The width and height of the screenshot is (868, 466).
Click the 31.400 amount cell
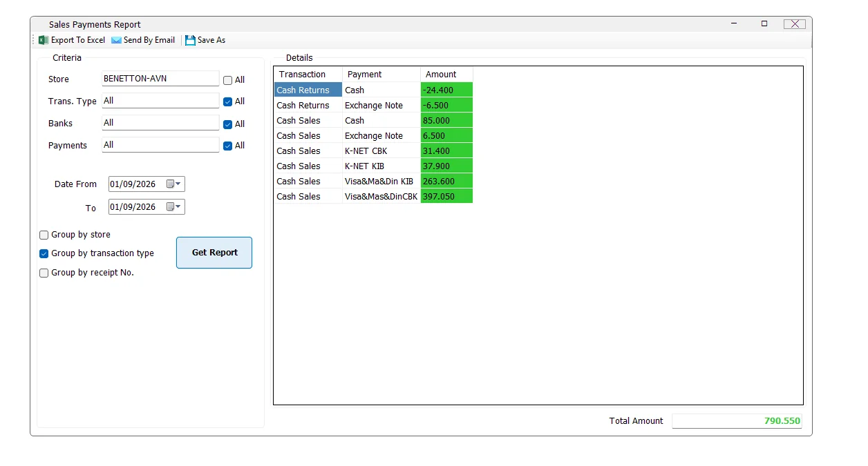point(446,151)
